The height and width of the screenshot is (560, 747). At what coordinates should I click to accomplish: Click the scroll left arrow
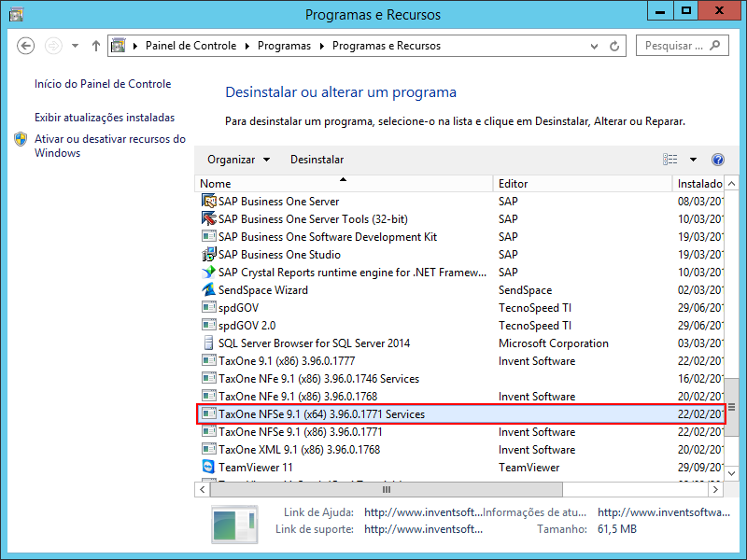tap(203, 489)
